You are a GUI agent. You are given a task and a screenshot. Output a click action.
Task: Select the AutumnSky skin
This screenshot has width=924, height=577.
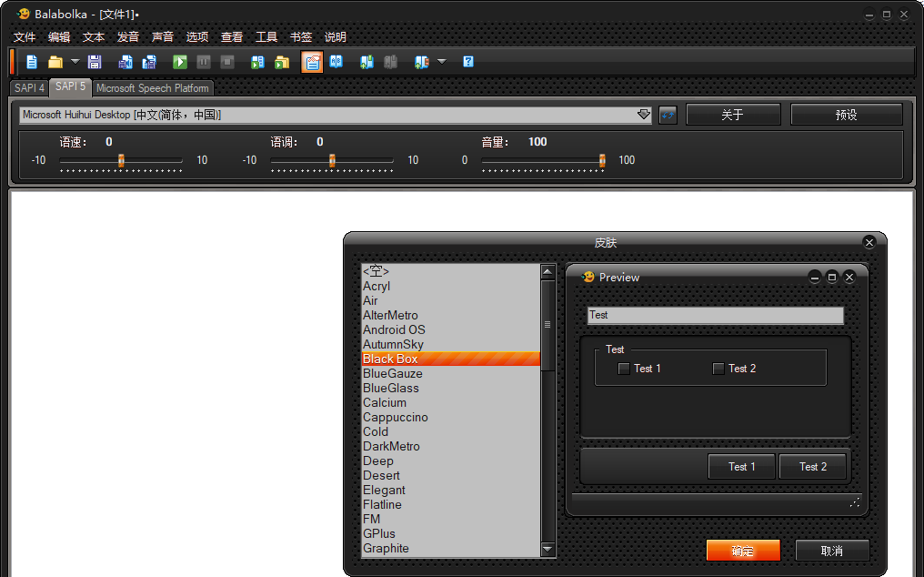tap(451, 344)
